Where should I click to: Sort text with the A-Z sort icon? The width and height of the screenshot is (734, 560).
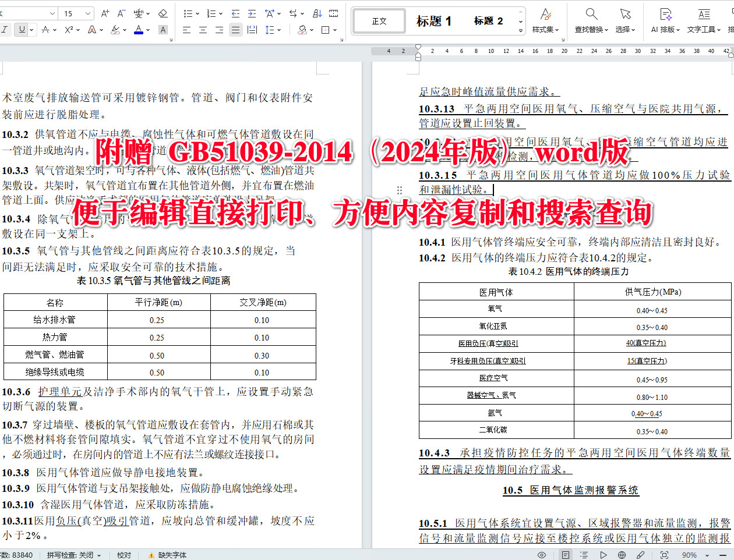(317, 13)
